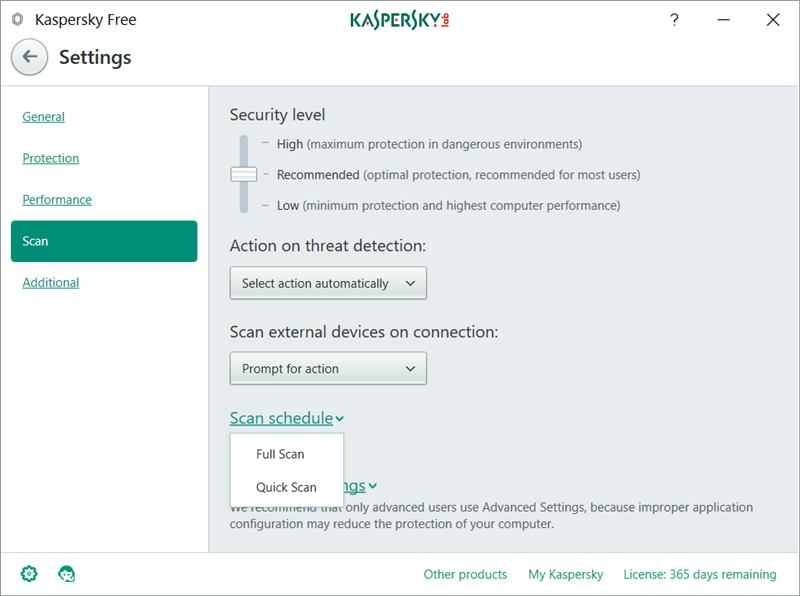Open the General settings section
The image size is (800, 596).
(44, 117)
